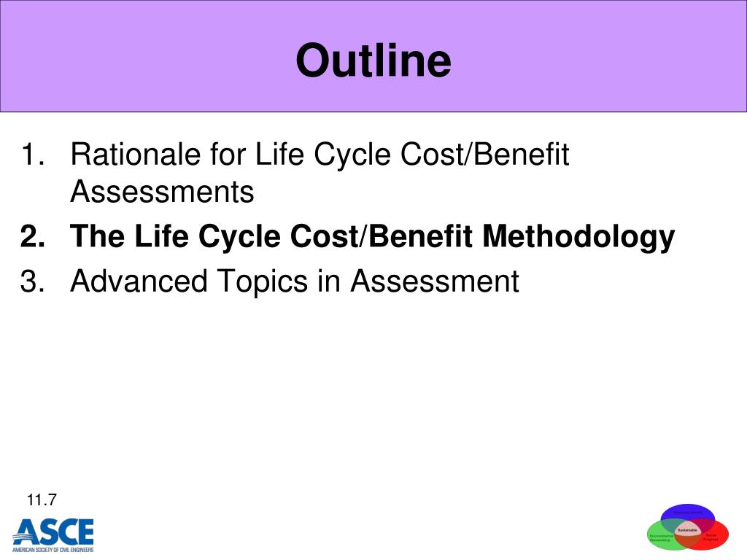
Task: Click the bold list number 2.
Action: 32,236
